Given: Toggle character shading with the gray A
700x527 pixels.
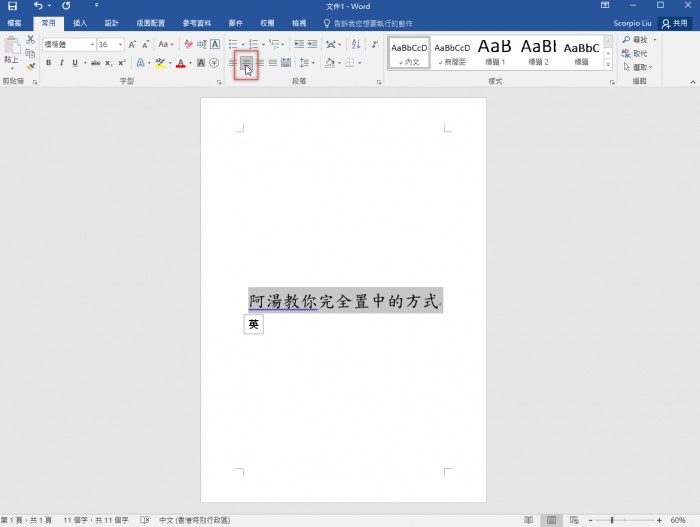Looking at the screenshot, I should click(x=201, y=63).
